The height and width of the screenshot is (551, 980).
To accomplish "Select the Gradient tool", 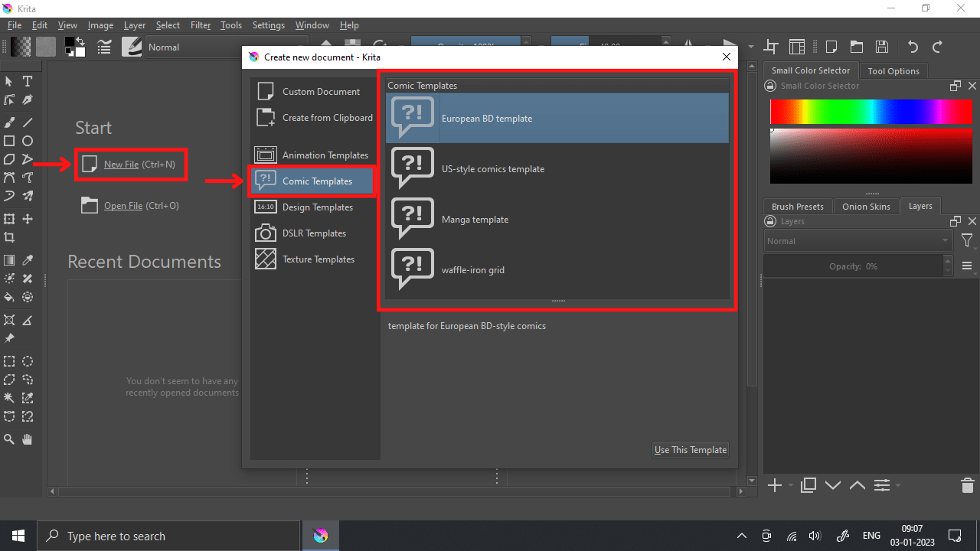I will pyautogui.click(x=9, y=260).
